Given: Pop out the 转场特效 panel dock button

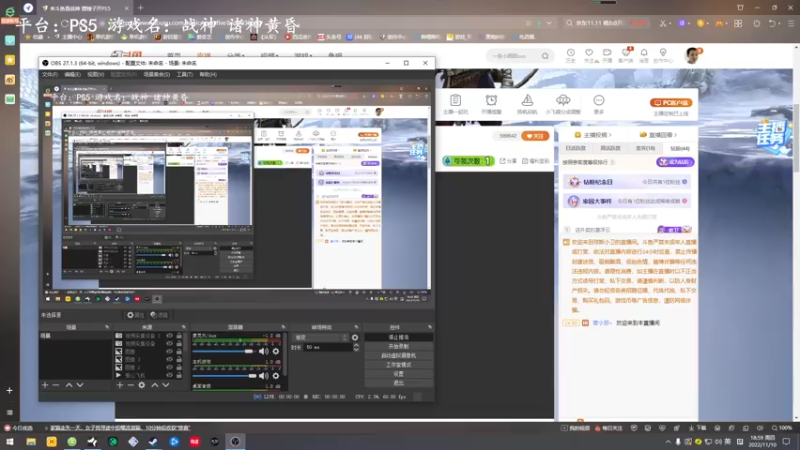Looking at the screenshot, I should click(356, 327).
